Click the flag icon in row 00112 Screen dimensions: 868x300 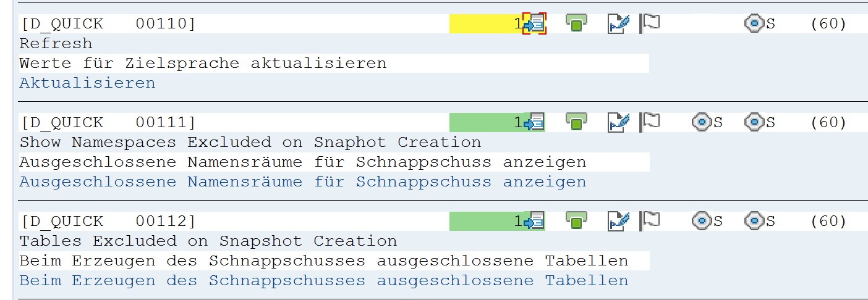click(x=650, y=221)
